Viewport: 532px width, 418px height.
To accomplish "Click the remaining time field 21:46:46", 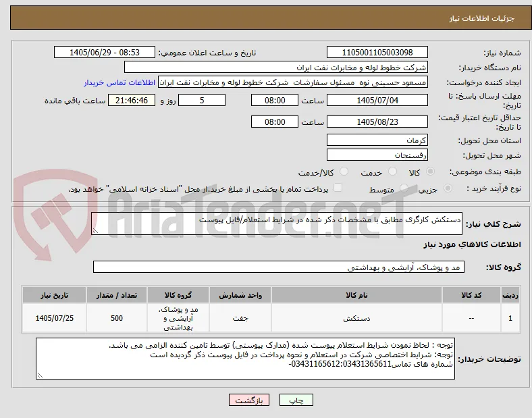I will (132, 100).
